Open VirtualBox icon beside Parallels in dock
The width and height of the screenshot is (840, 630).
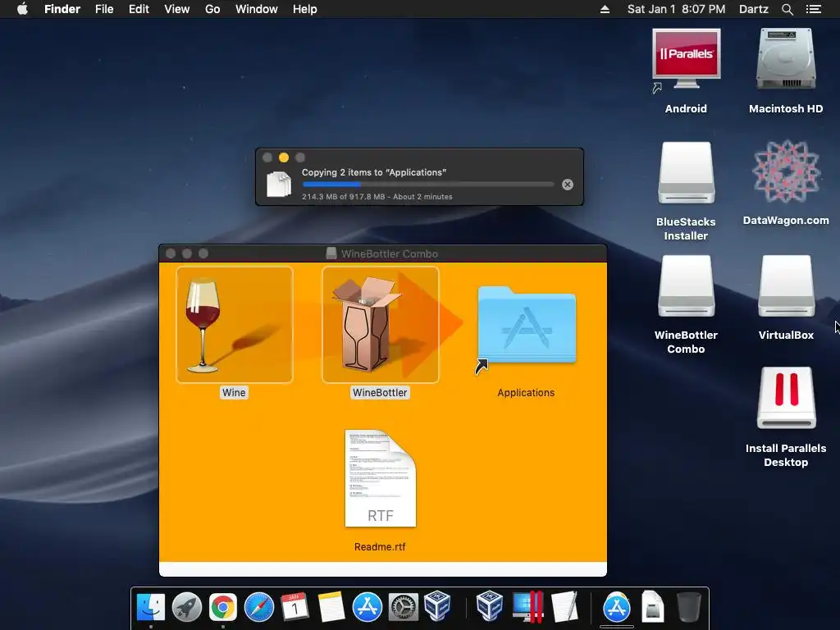489,605
